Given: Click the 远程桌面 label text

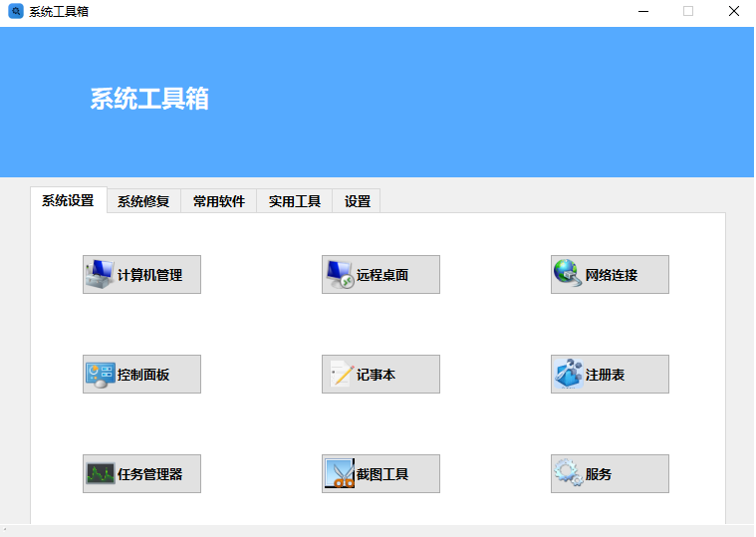Looking at the screenshot, I should coord(382,275).
